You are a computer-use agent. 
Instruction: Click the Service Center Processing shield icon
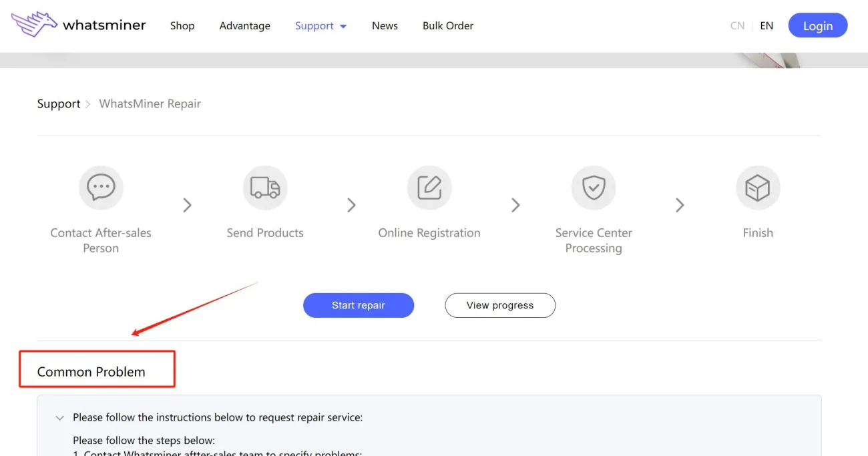pos(594,188)
